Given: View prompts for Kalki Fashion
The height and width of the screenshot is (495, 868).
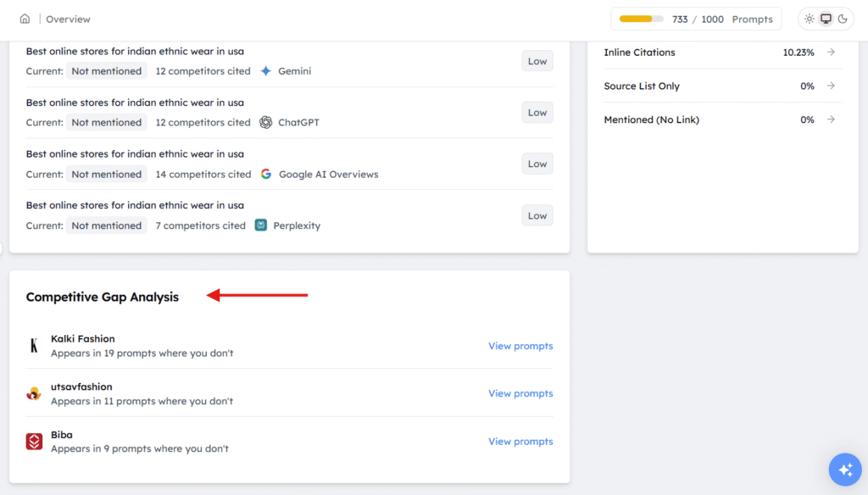Looking at the screenshot, I should click(520, 346).
